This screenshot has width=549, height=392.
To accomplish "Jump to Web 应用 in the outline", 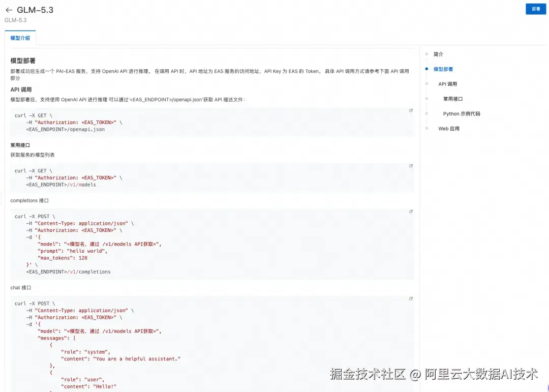I will tap(448, 129).
